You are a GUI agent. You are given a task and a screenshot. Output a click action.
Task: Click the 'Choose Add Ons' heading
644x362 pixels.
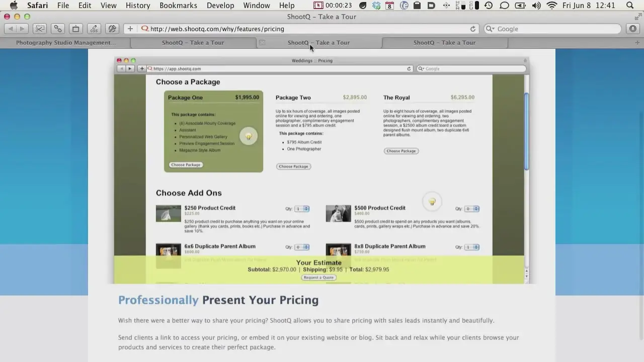pos(189,193)
